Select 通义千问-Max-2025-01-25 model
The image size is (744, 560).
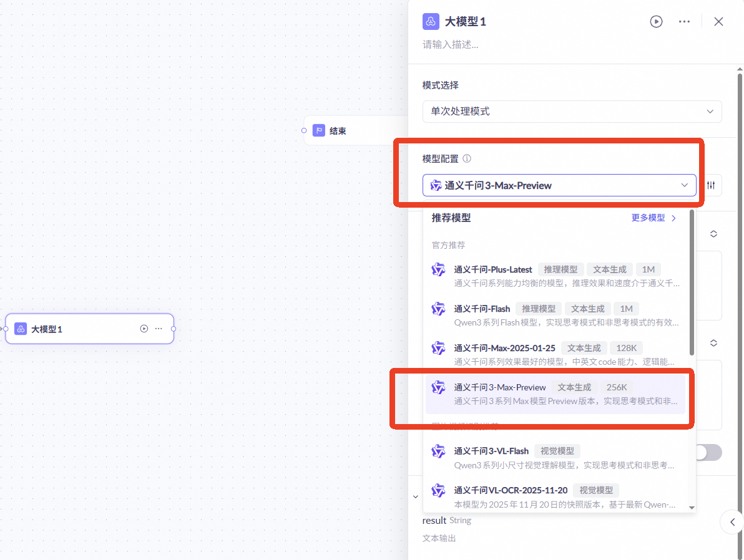(x=556, y=355)
